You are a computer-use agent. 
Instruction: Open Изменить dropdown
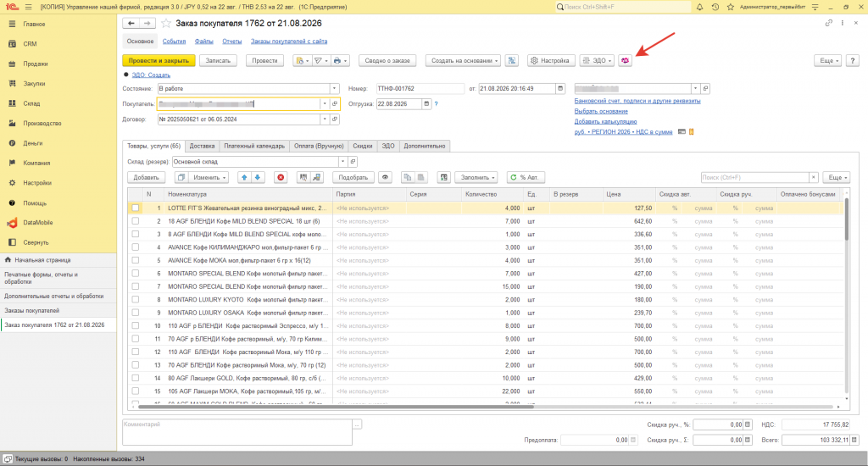[209, 177]
